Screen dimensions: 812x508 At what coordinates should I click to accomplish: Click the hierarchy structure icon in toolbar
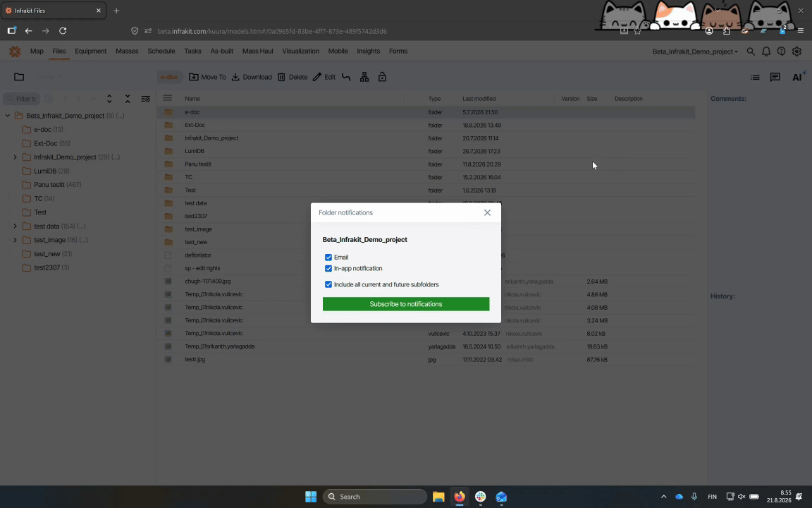pos(364,77)
